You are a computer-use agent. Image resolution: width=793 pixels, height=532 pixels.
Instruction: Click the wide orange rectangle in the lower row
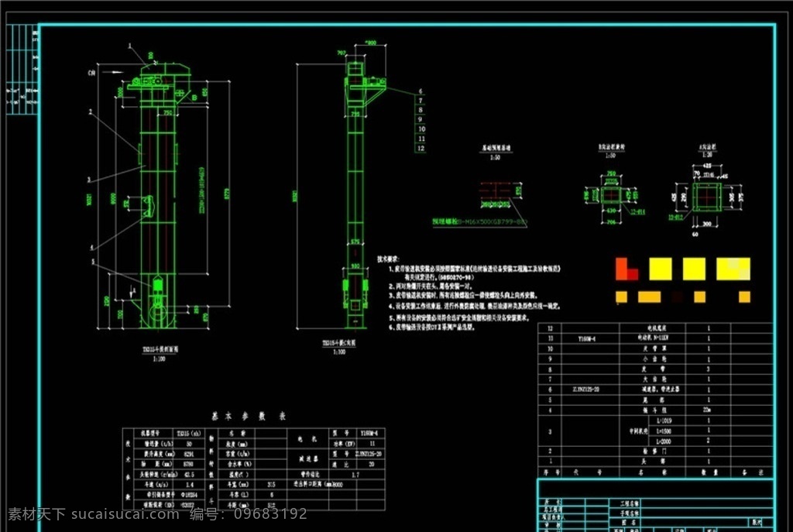point(650,297)
